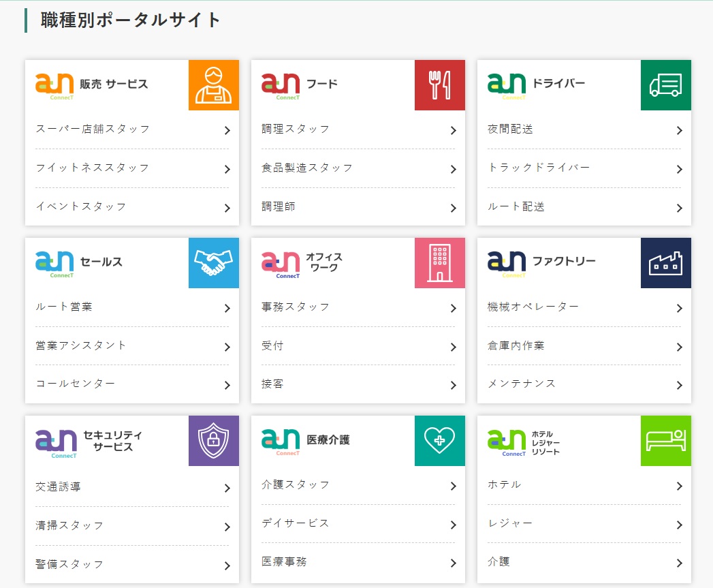Expand the chevron next to スーパー店舗スタッフ
This screenshot has width=713, height=588.
click(227, 129)
